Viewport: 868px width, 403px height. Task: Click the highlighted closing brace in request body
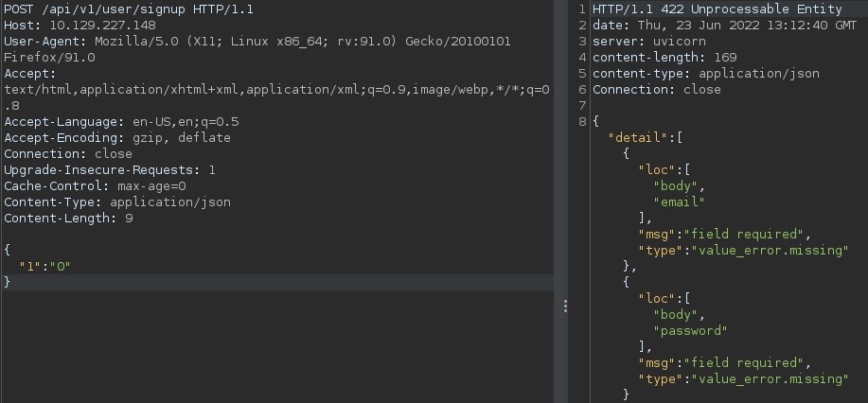8,282
